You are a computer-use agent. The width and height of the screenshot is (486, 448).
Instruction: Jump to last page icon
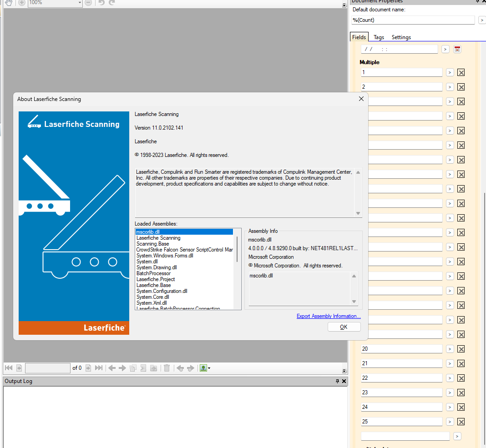pyautogui.click(x=99, y=368)
